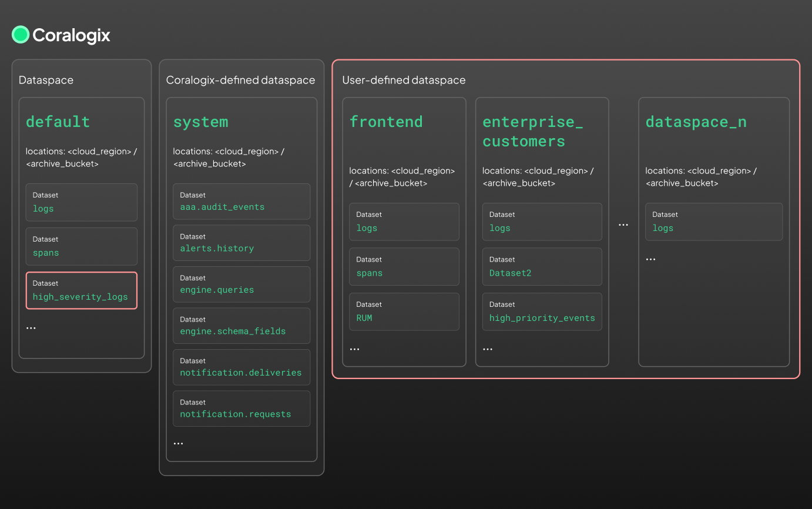The image size is (812, 509).
Task: Click the Coralogix green circle logo
Action: coord(21,35)
